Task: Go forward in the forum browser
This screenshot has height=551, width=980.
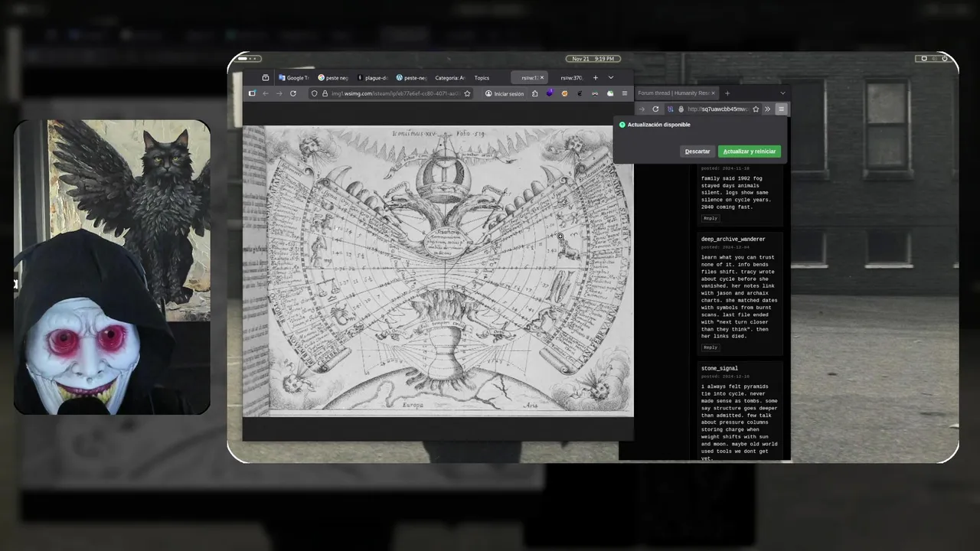Action: [x=642, y=109]
